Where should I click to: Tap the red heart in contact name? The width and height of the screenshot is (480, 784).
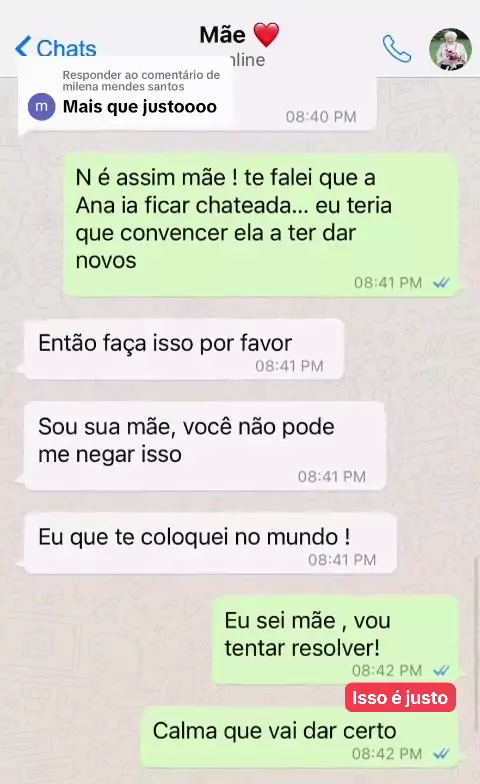click(266, 35)
